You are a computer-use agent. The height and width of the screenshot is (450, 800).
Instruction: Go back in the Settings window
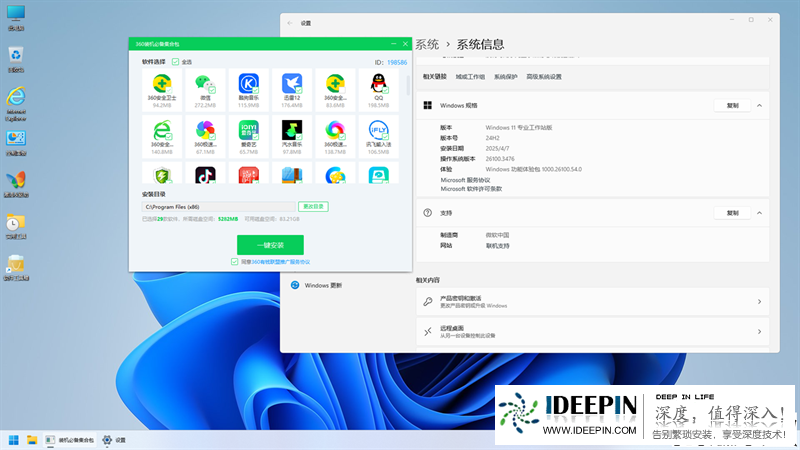[x=290, y=23]
